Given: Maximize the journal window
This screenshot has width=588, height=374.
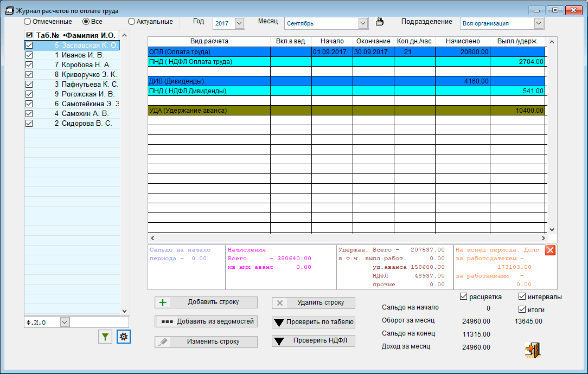Looking at the screenshot, I should pos(555,10).
